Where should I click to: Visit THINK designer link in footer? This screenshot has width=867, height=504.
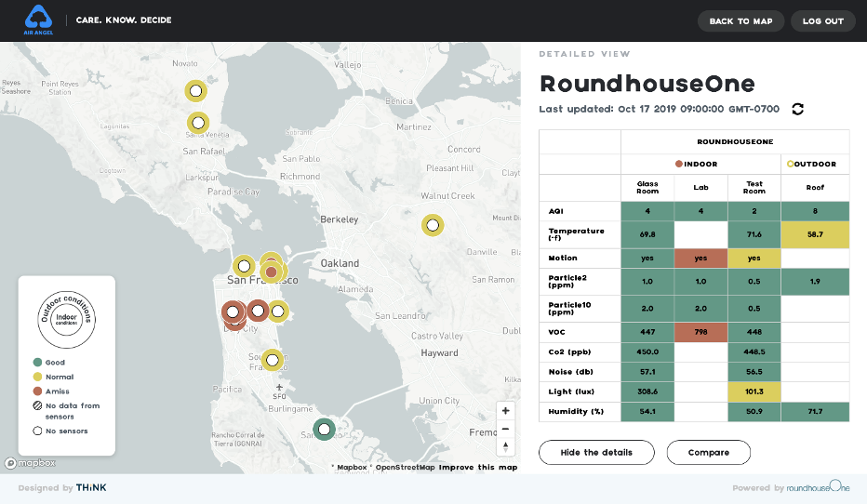91,487
